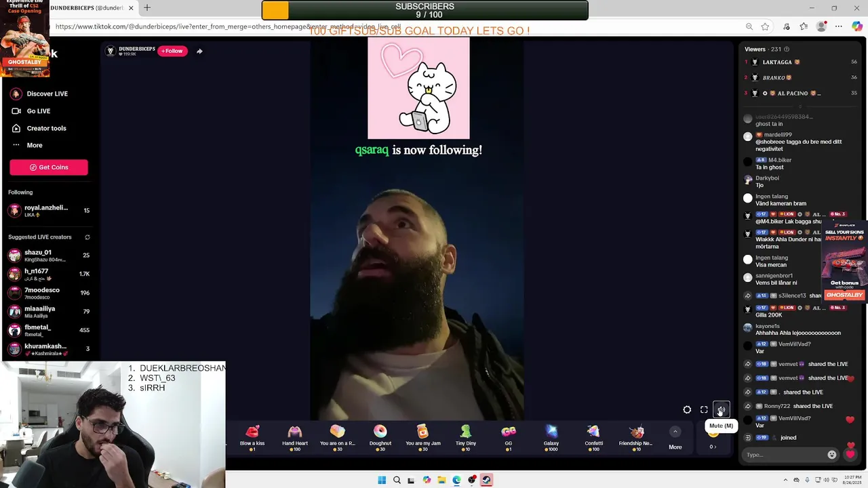Send the GG gift
Image resolution: width=868 pixels, height=488 pixels.
click(x=509, y=438)
